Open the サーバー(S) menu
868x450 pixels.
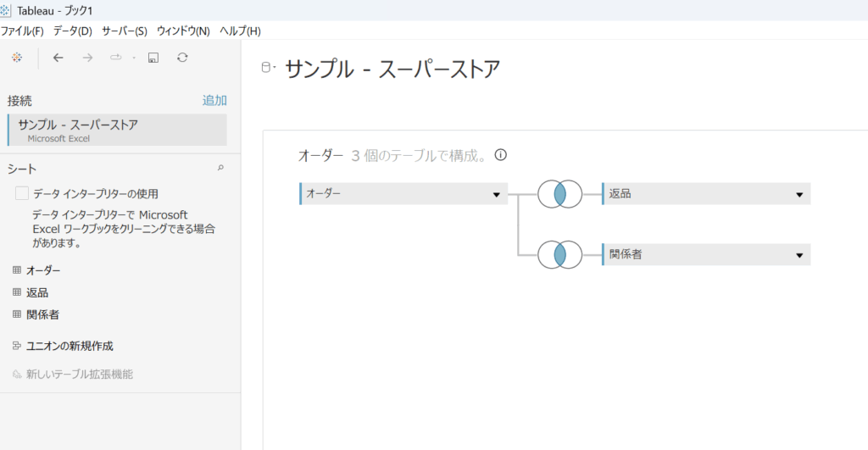124,31
